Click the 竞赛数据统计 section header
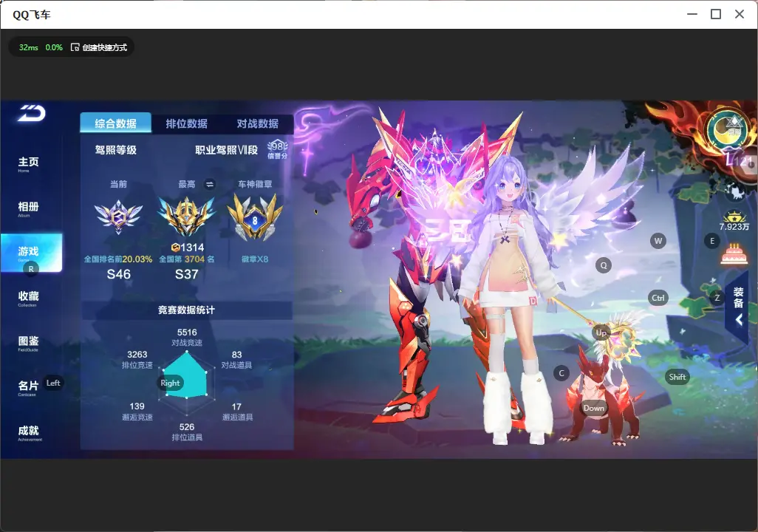Screen dimensions: 758x532 pos(187,310)
